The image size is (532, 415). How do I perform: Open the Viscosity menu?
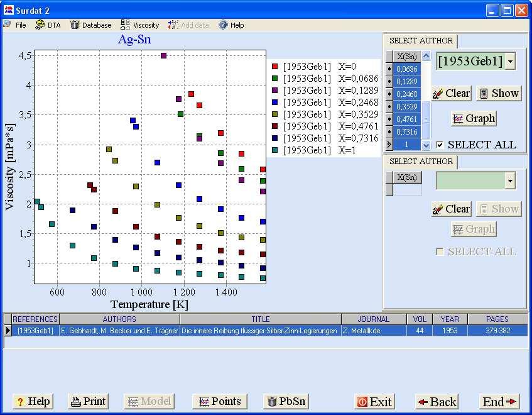point(146,25)
